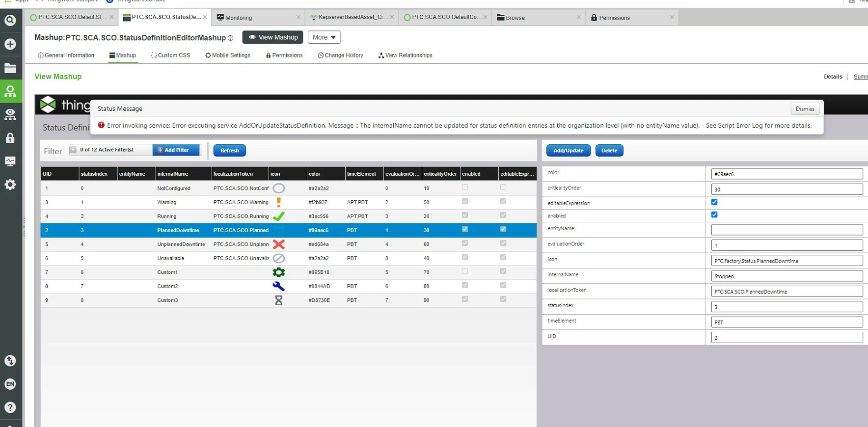Screen dimensions: 868x427
Task: Toggle the editableExpression checkbox in details panel
Action: pyautogui.click(x=714, y=202)
